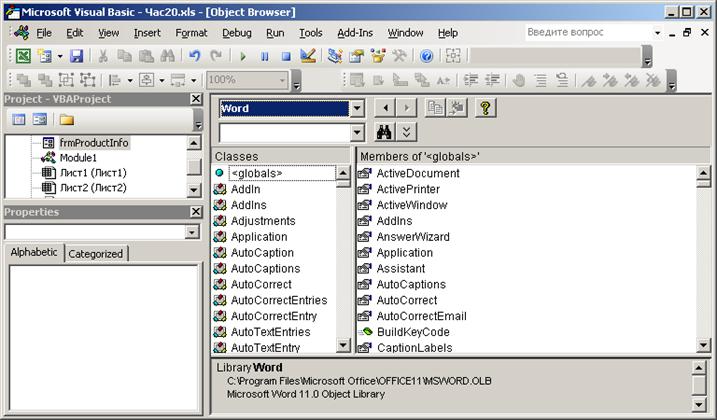Open Project Explorer icon in toolbar
This screenshot has height=420, width=717.
(335, 56)
